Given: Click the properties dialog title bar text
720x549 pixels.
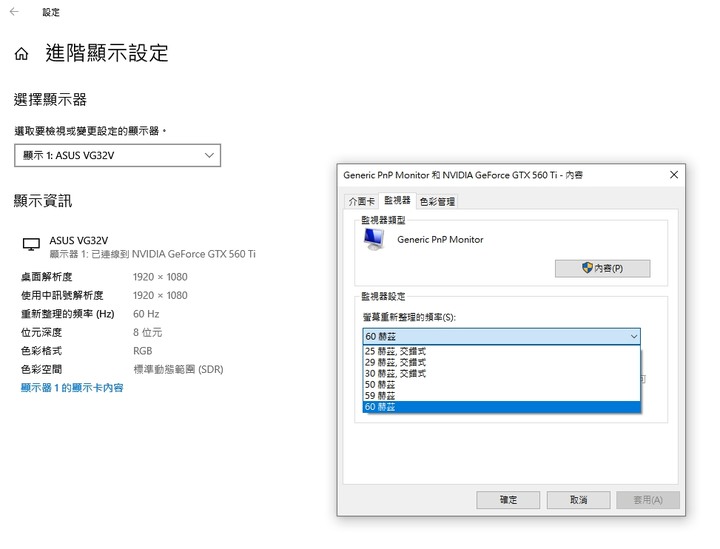Looking at the screenshot, I should click(x=463, y=175).
